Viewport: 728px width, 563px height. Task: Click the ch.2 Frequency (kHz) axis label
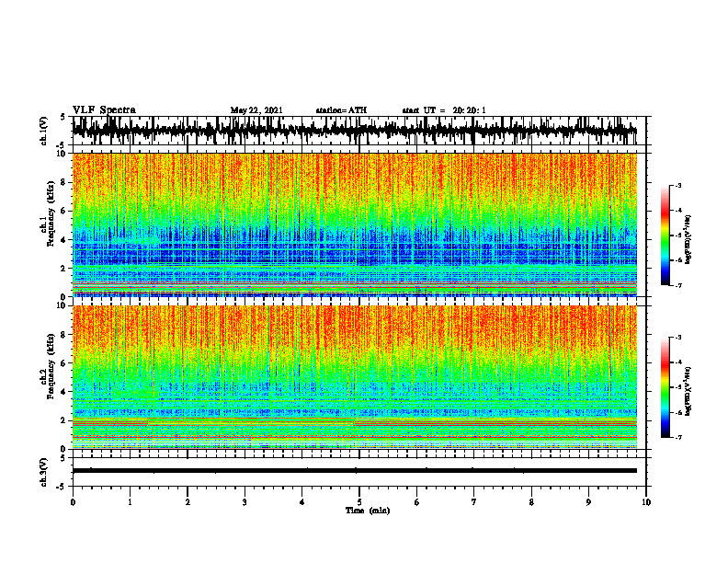(48, 366)
